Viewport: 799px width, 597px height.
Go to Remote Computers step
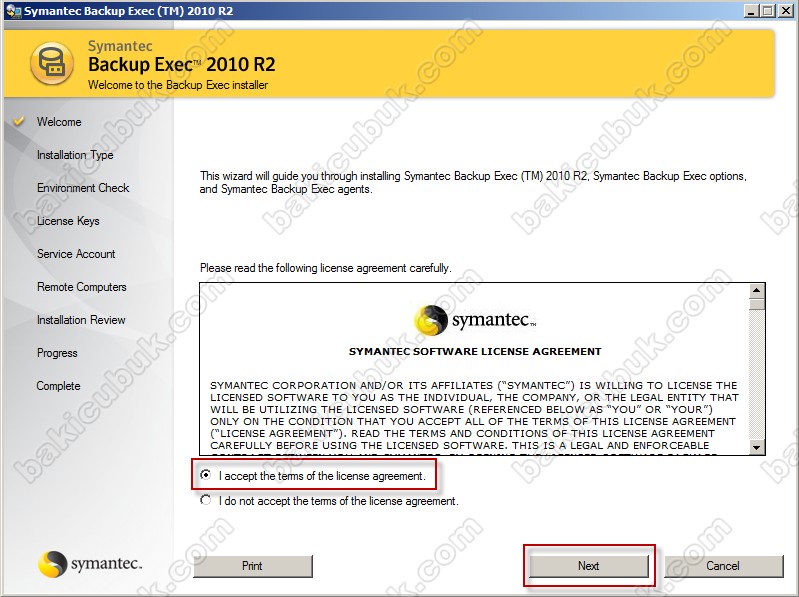(x=82, y=287)
